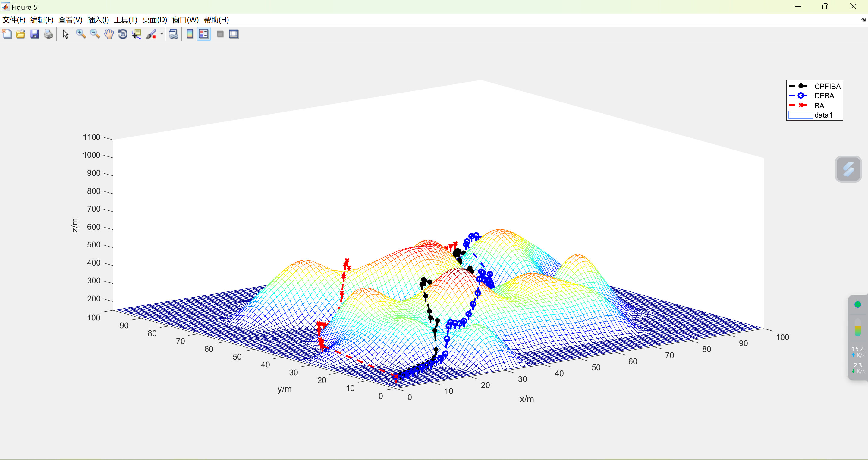The width and height of the screenshot is (868, 460).
Task: Select the Brush data tool
Action: coord(151,34)
